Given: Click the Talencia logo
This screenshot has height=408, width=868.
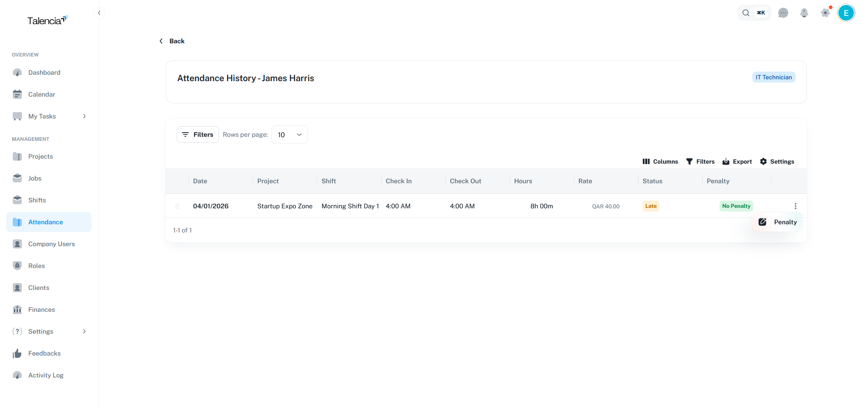Looking at the screenshot, I should (x=47, y=21).
